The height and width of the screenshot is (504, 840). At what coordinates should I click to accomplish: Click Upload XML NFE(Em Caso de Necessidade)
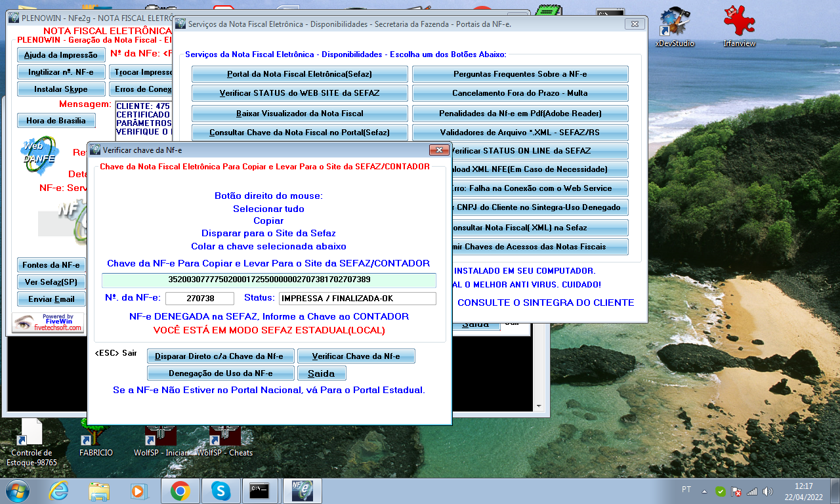pyautogui.click(x=539, y=169)
